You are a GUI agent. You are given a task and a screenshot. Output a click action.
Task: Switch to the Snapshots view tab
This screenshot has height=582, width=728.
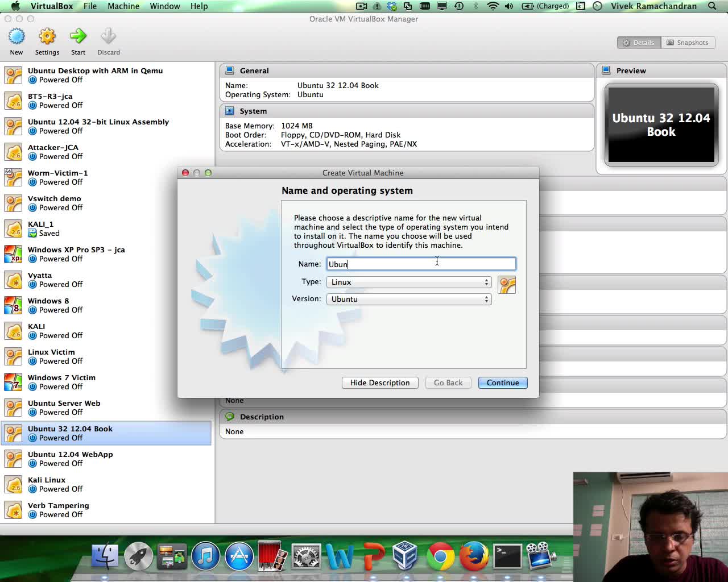pos(687,43)
